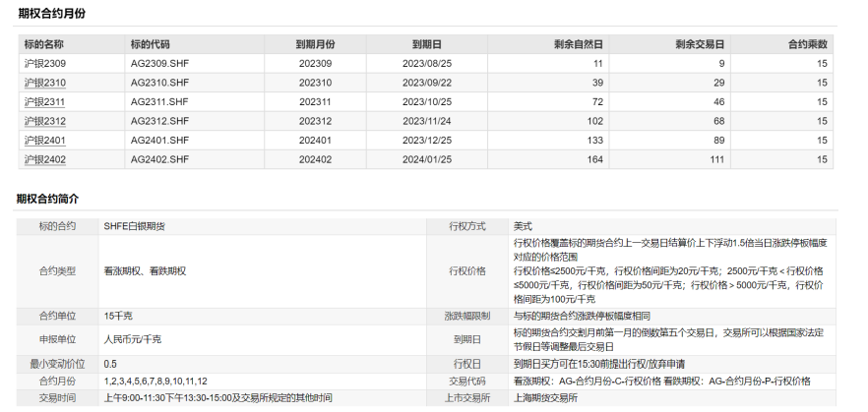The height and width of the screenshot is (412, 868).
Task: Click remaining trading days value 9
Action: [721, 64]
